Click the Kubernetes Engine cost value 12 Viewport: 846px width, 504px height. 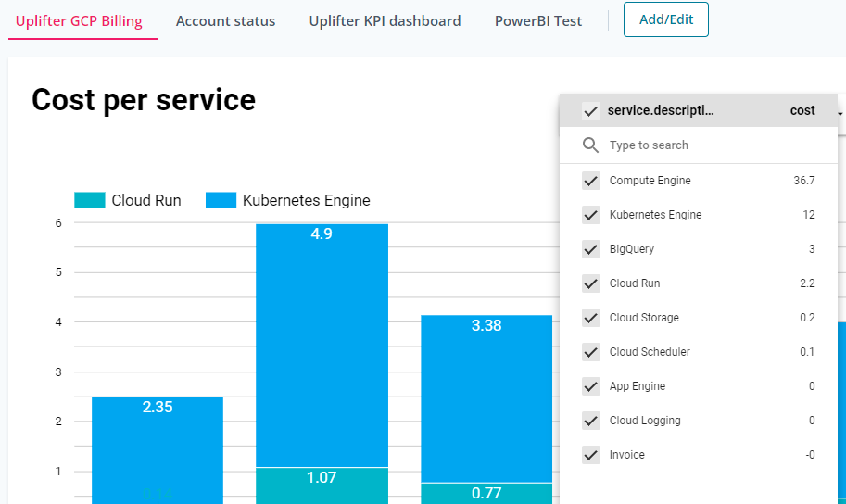click(809, 215)
